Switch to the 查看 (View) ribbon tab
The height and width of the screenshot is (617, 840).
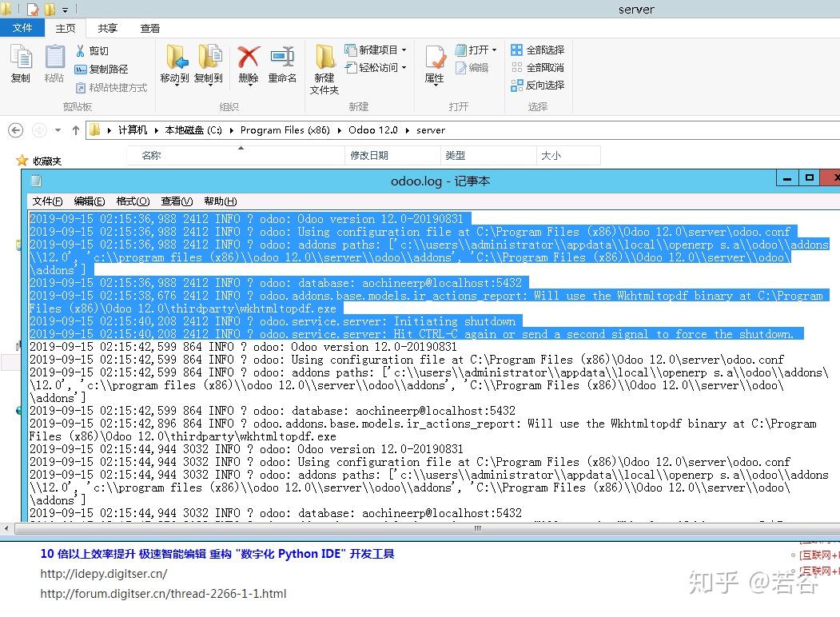[x=149, y=28]
